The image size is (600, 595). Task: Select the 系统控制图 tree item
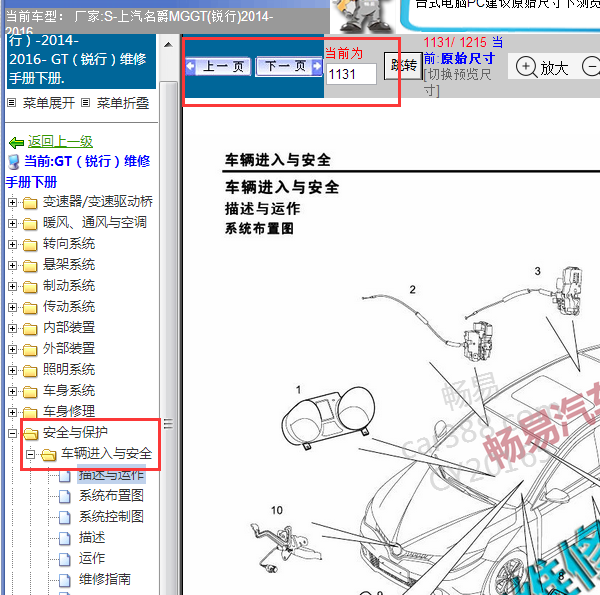(111, 517)
